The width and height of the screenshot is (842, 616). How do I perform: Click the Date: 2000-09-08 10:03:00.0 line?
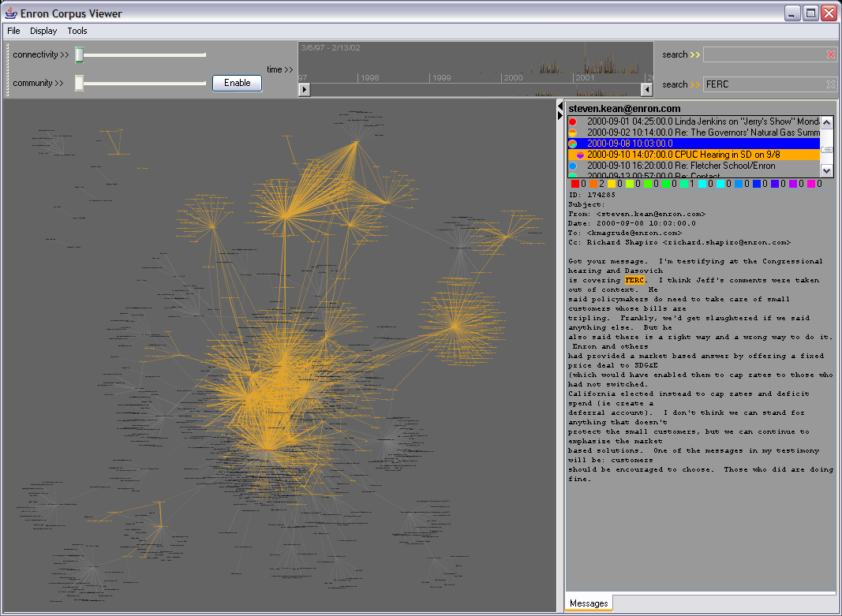[632, 223]
